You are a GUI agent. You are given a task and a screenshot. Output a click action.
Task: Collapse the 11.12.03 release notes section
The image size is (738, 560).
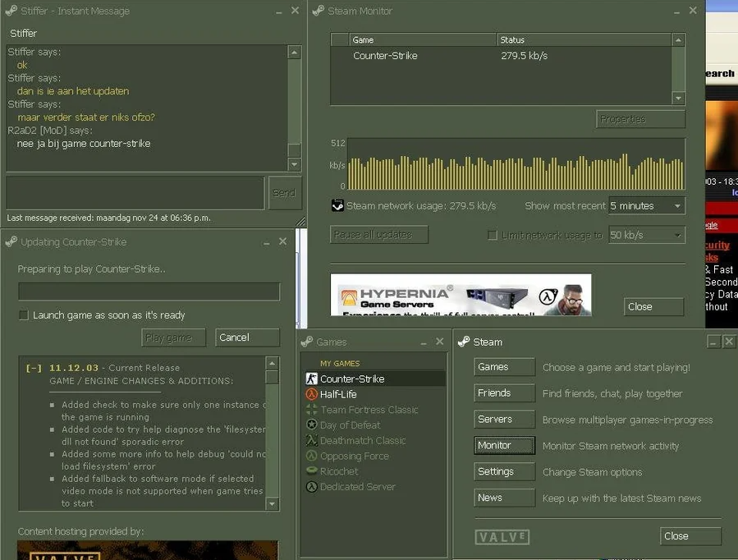(34, 369)
